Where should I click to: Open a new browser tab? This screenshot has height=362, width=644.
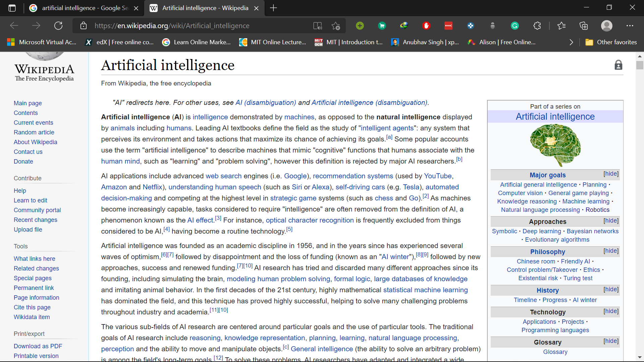click(x=273, y=8)
